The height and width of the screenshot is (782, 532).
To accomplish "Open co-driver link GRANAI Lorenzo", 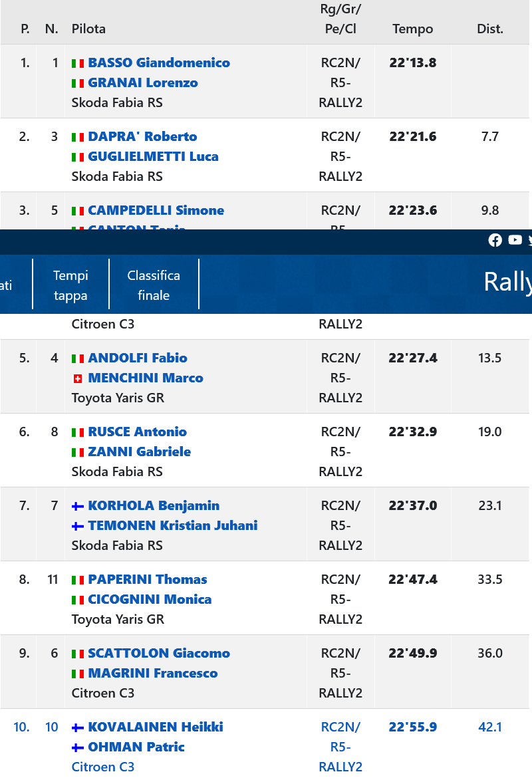I will pyautogui.click(x=142, y=82).
